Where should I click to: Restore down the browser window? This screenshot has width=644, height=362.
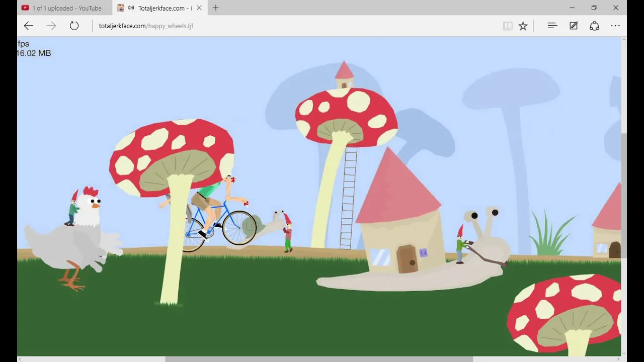tap(594, 8)
